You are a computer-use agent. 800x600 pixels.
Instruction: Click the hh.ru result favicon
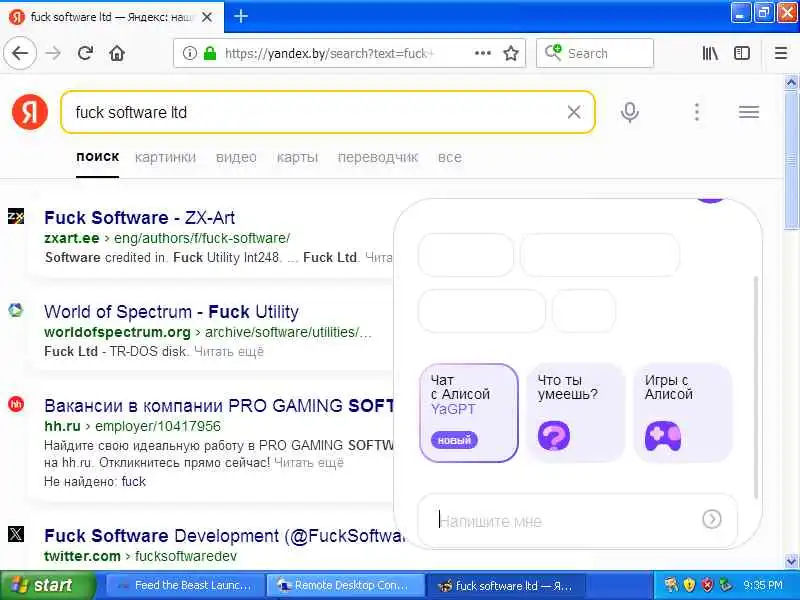tap(16, 405)
